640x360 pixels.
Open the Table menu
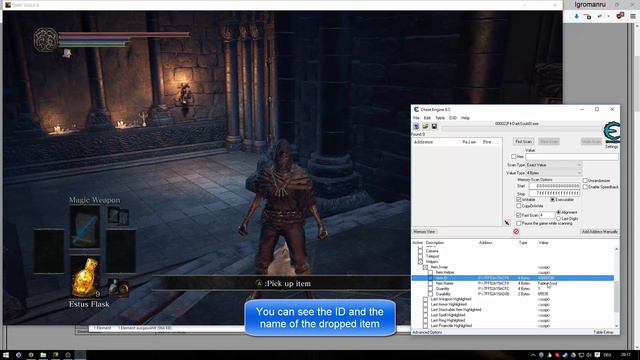440,118
